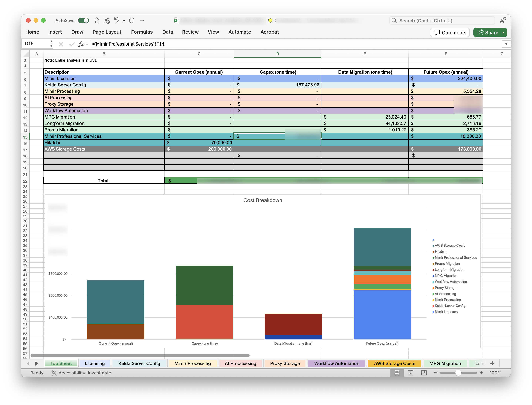Switch to the Formulas tab
Viewport: 532px width, 405px height.
(x=142, y=32)
